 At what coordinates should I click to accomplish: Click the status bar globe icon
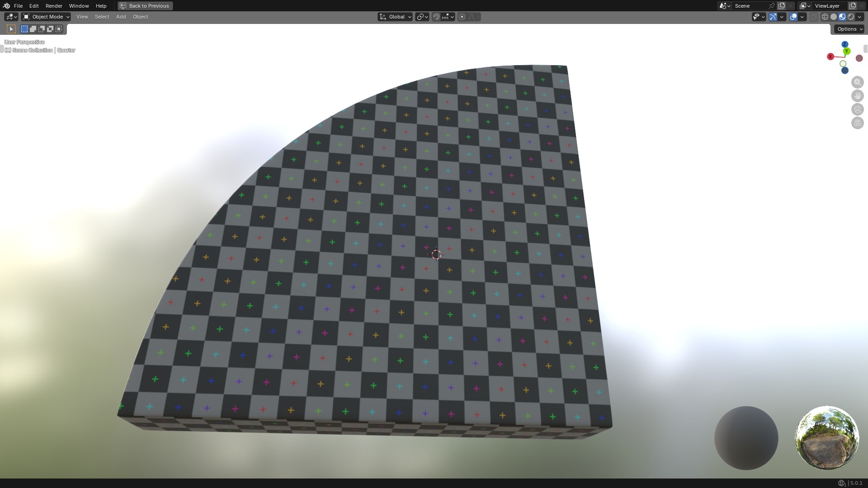click(x=841, y=483)
